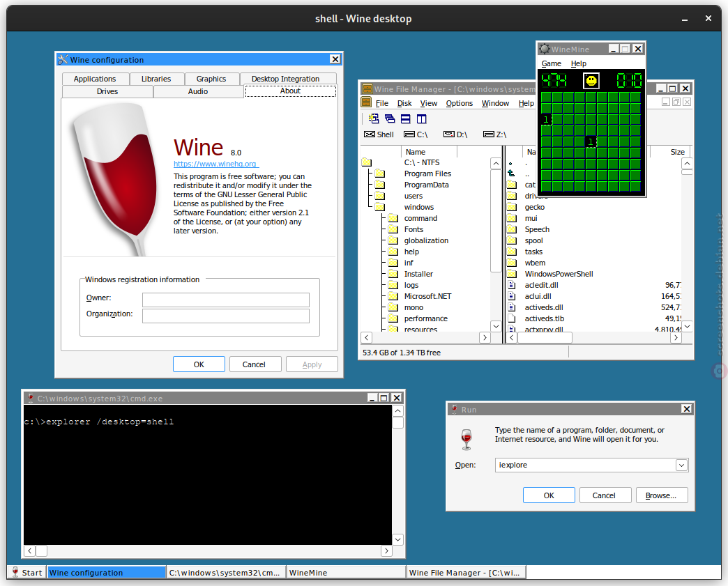
Task: Open the Help menu in WineMine
Action: coord(579,63)
